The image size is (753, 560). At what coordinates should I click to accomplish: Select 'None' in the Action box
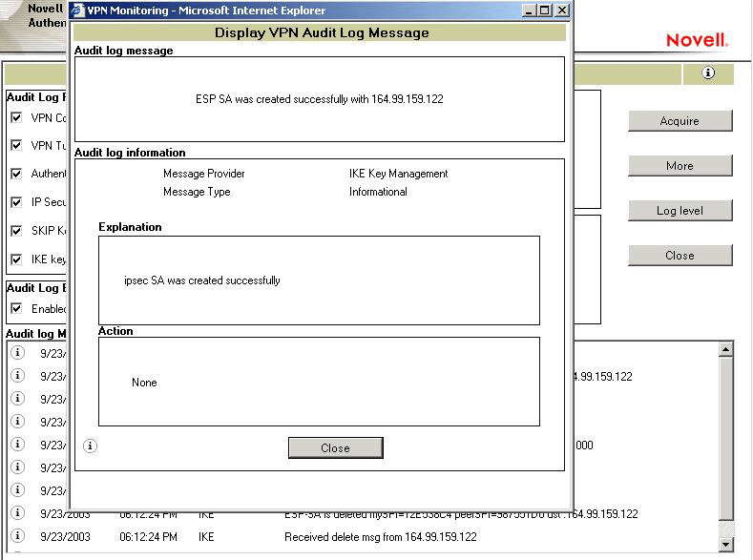144,383
